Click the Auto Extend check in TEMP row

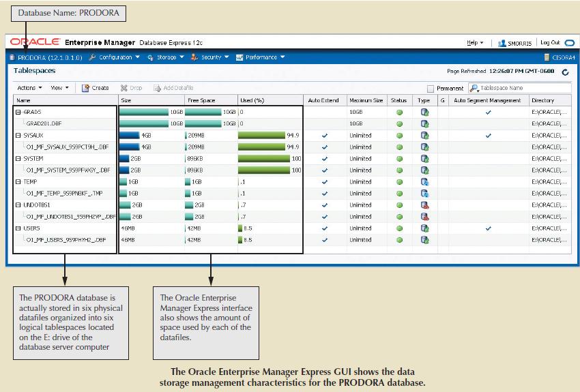(324, 182)
